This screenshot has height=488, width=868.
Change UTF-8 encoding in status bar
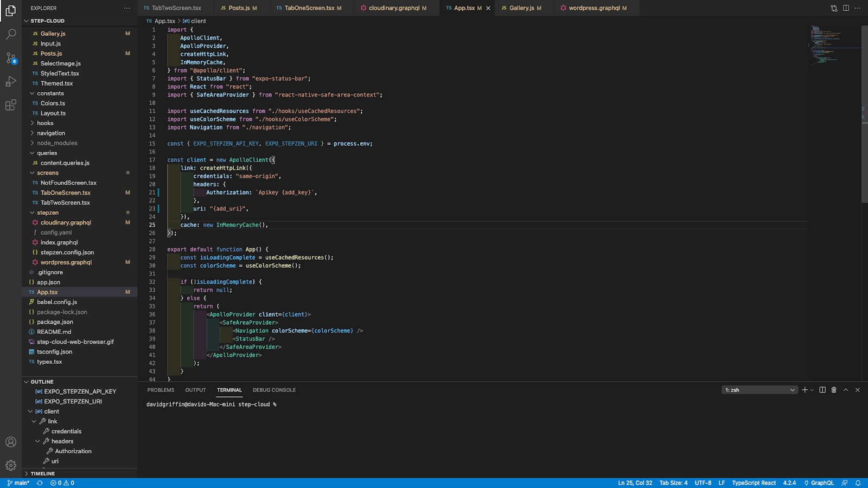pyautogui.click(x=703, y=483)
